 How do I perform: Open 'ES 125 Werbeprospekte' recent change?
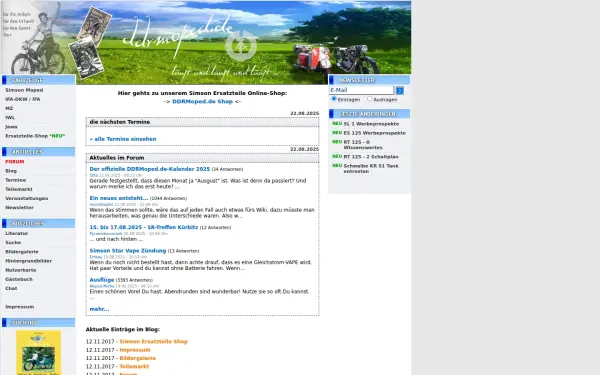(x=375, y=133)
